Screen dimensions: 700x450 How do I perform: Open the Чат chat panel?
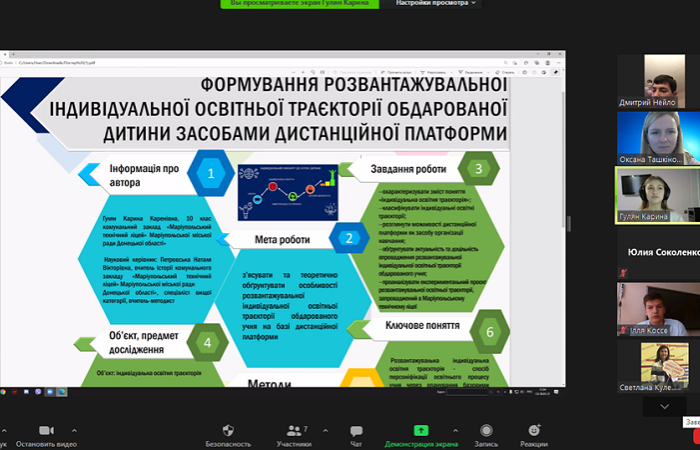click(356, 432)
